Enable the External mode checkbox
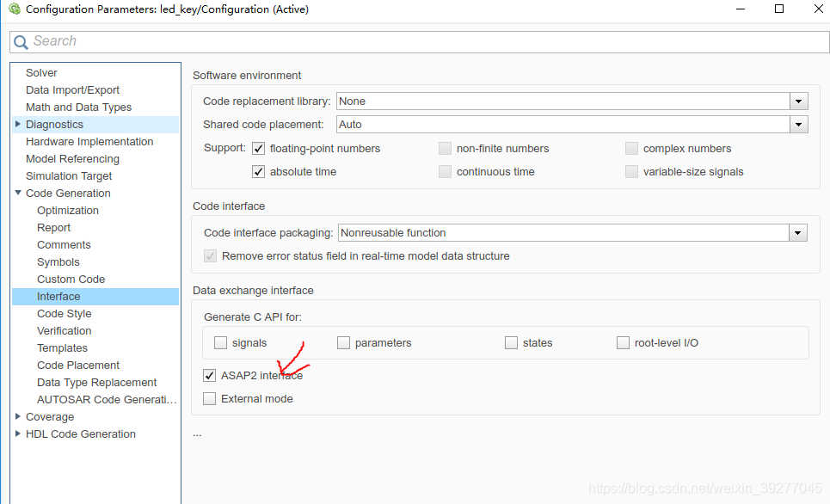The image size is (830, 504). click(210, 399)
